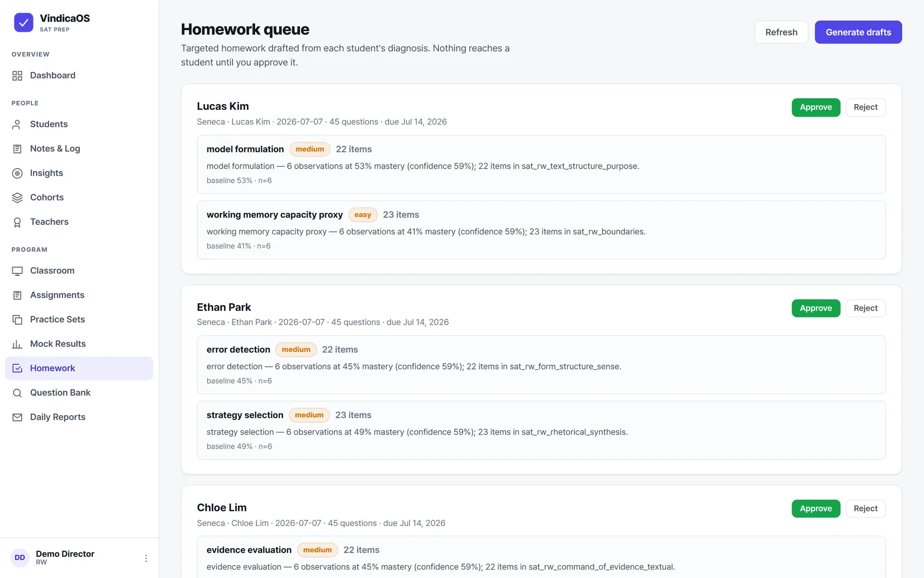Approve Chloe Lim's homework draft

816,509
